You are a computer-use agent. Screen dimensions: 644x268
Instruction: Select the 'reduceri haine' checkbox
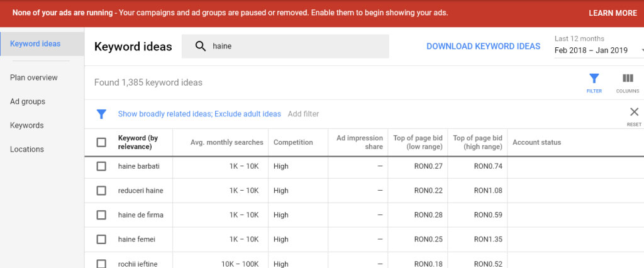[x=101, y=191]
